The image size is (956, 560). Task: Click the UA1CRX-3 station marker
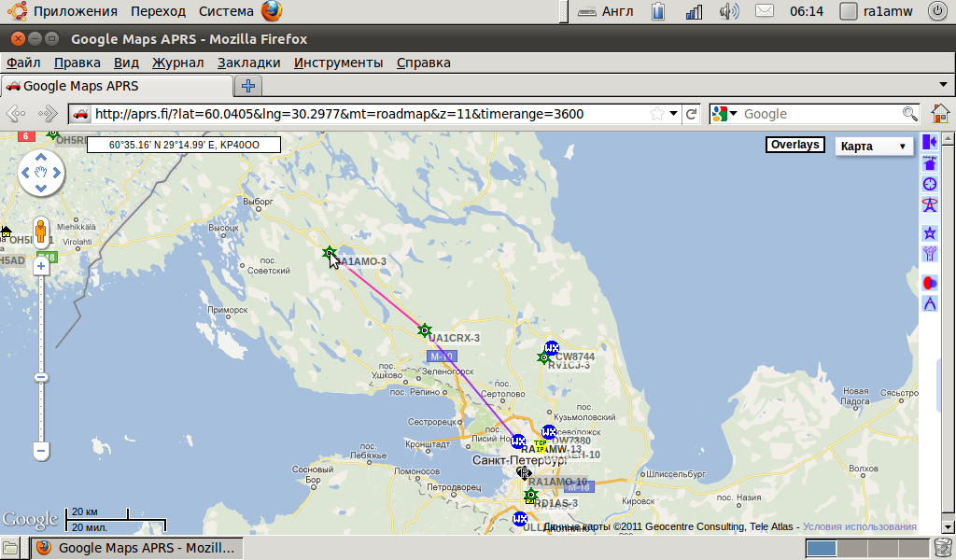click(425, 329)
